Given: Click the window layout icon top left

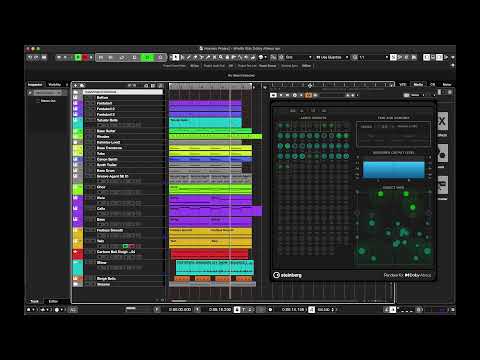Looking at the screenshot, I should point(44,57).
